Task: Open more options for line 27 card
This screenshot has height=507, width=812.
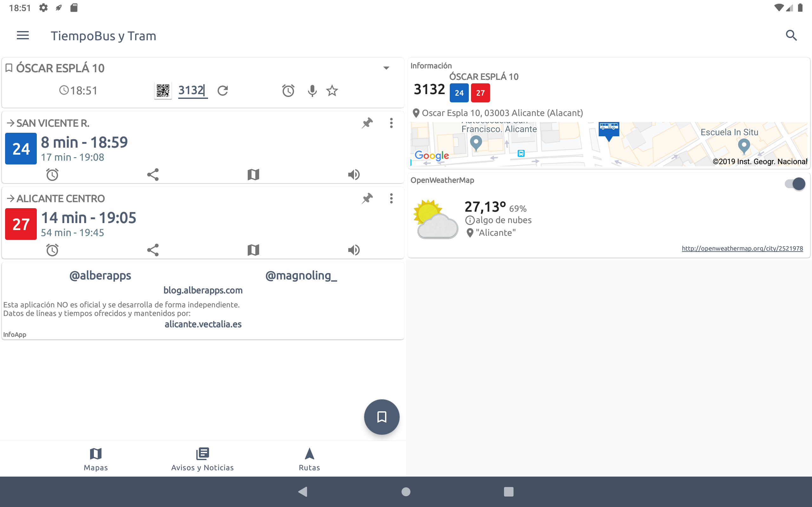Action: coord(391,198)
